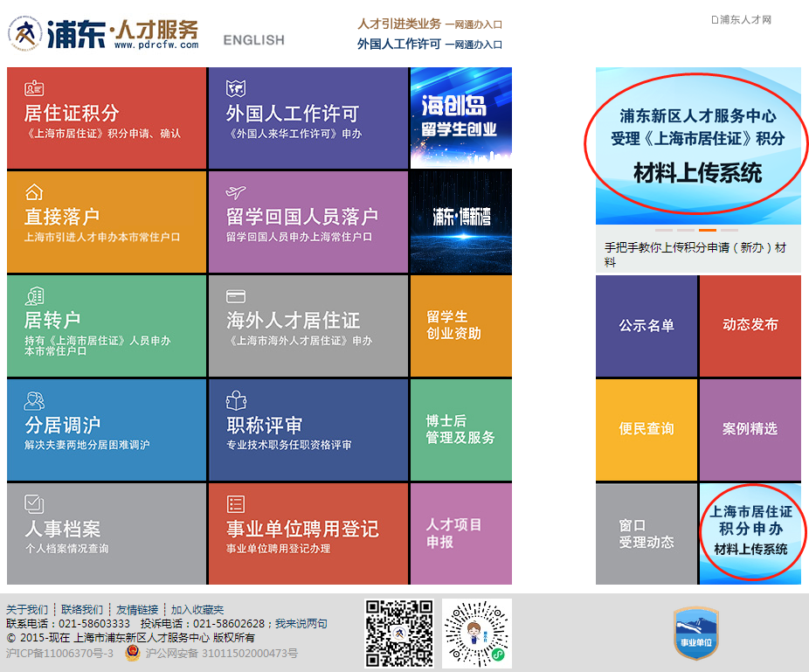This screenshot has width=809, height=672.
Task: Click the 人事档案 checkbox-file icon
Action: click(34, 504)
